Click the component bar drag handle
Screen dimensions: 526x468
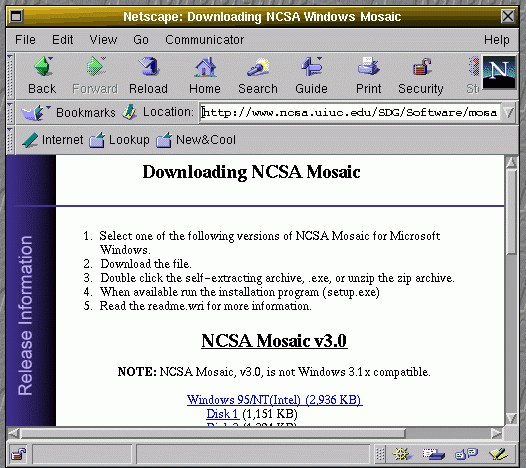(x=380, y=454)
